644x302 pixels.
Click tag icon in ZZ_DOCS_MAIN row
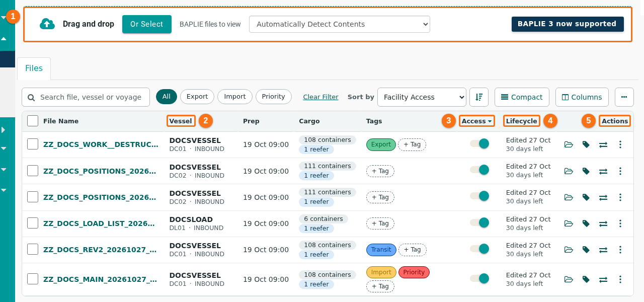point(586,279)
